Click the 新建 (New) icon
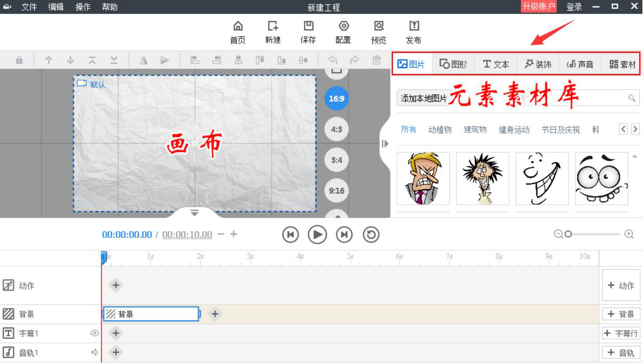This screenshot has width=644, height=363. pos(272,32)
